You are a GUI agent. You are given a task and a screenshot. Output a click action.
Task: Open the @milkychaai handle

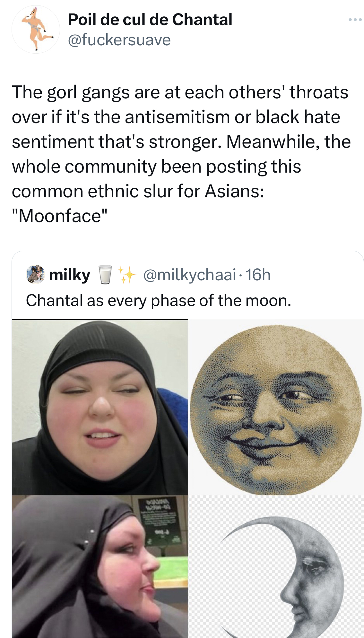tap(189, 275)
